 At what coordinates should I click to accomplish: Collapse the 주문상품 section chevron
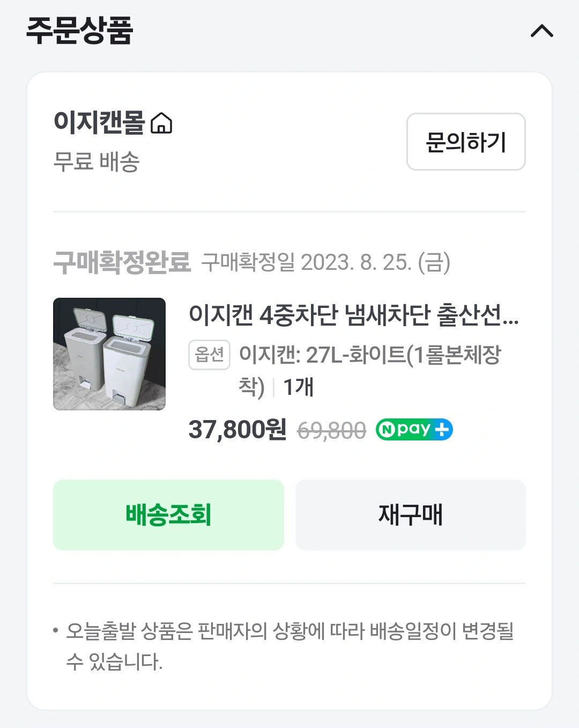541,31
